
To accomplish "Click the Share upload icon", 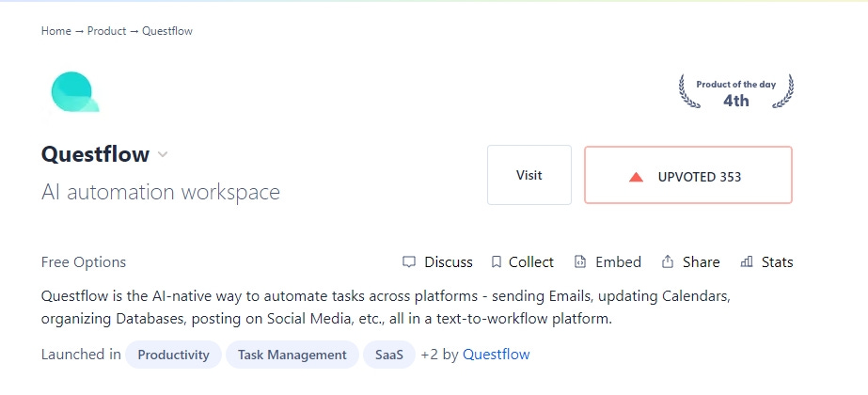I will coord(668,261).
